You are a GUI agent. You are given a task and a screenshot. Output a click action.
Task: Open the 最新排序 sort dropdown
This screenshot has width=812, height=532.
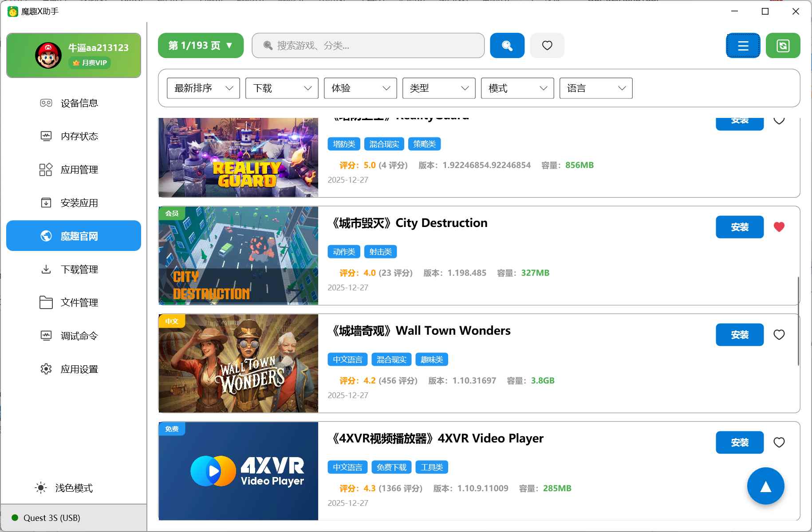tap(203, 88)
